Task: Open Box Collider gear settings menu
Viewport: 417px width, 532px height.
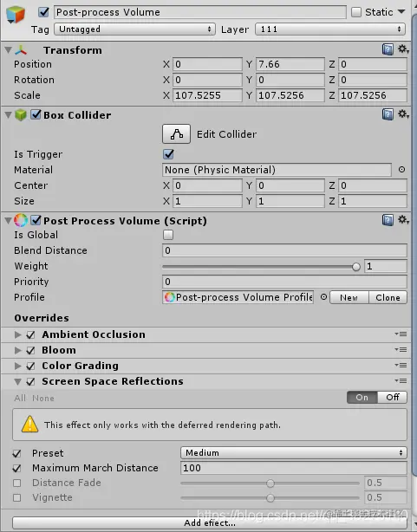Action: (x=403, y=114)
